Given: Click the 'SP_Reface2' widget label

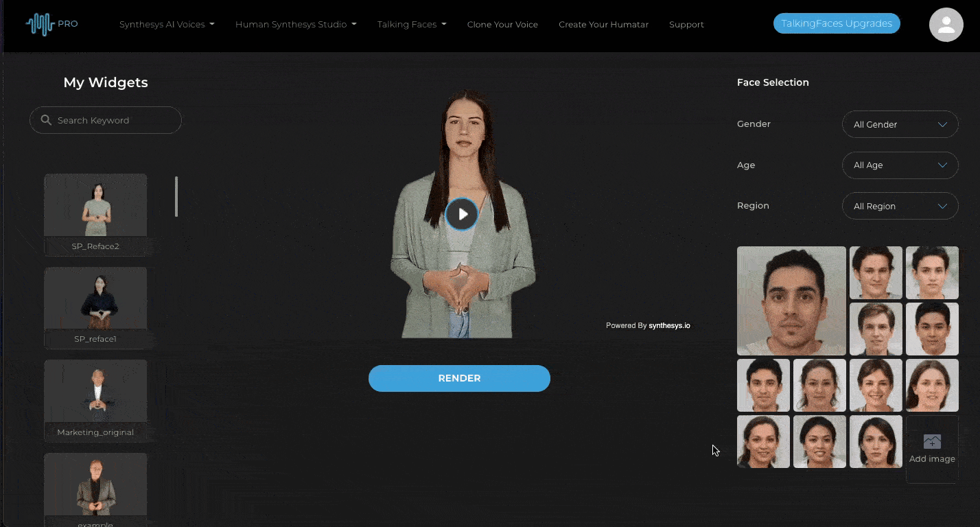Looking at the screenshot, I should click(95, 246).
